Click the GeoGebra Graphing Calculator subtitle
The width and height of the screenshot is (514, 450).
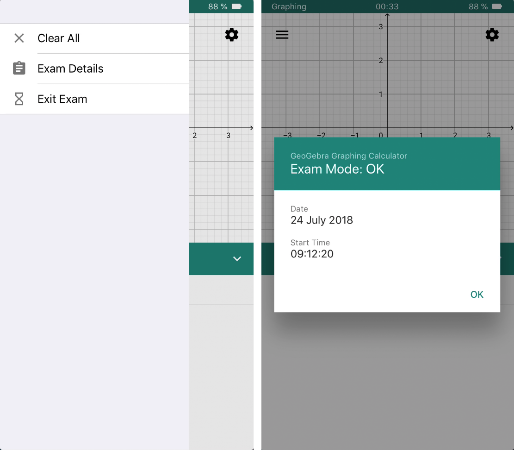point(349,156)
